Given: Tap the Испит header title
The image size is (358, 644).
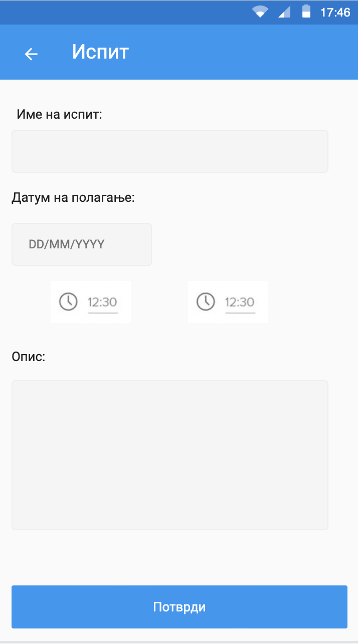Looking at the screenshot, I should pos(100,52).
